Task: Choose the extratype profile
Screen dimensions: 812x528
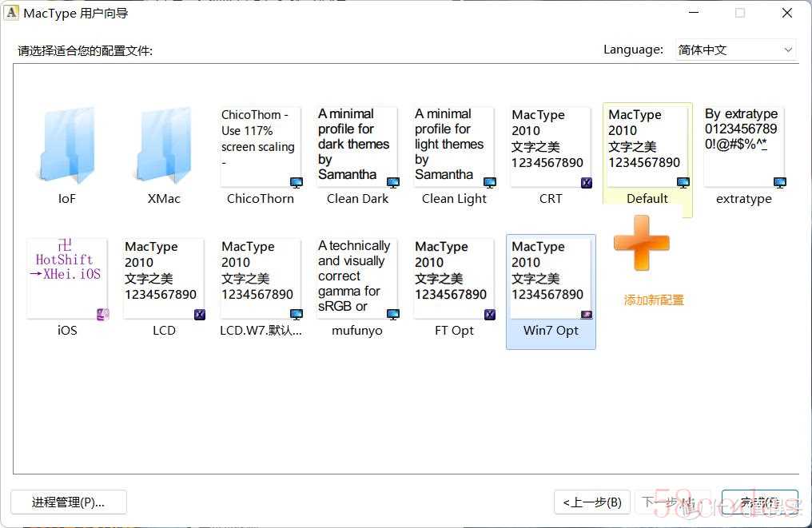Action: [x=743, y=148]
